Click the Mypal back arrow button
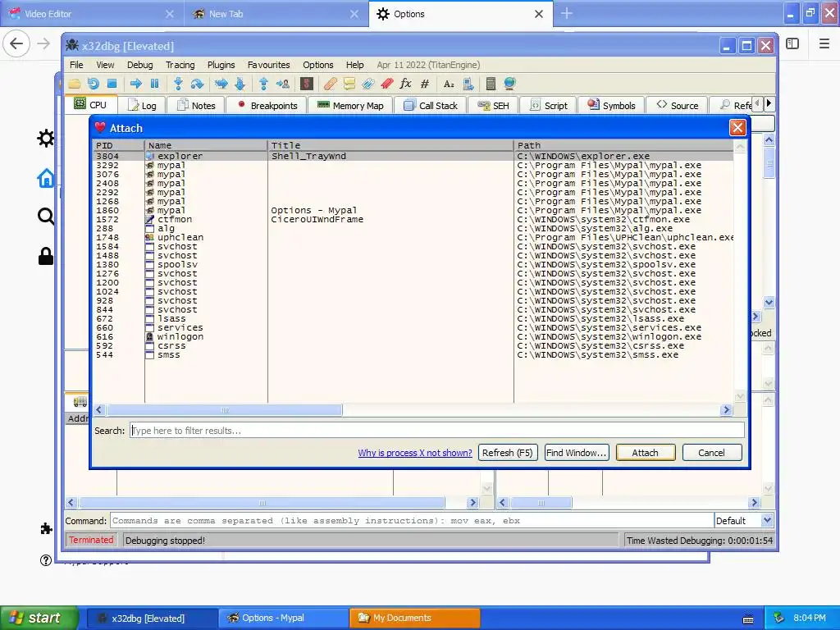The width and height of the screenshot is (840, 630). tap(16, 43)
